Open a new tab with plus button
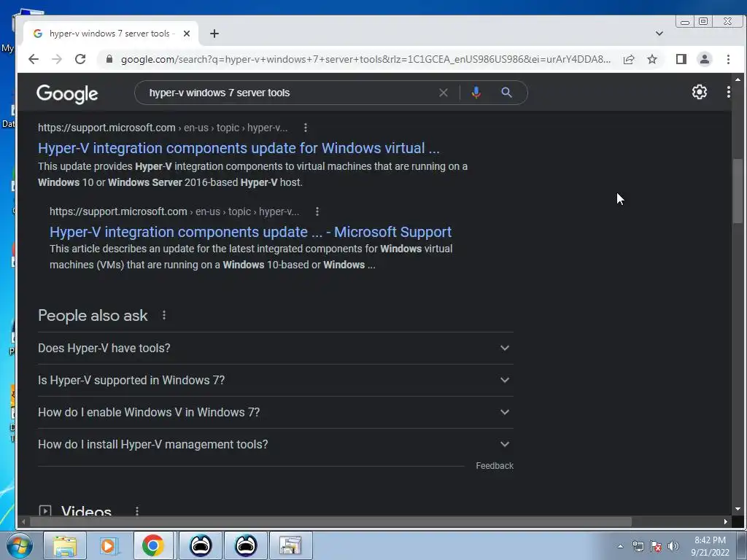This screenshot has width=747, height=560. coord(214,34)
